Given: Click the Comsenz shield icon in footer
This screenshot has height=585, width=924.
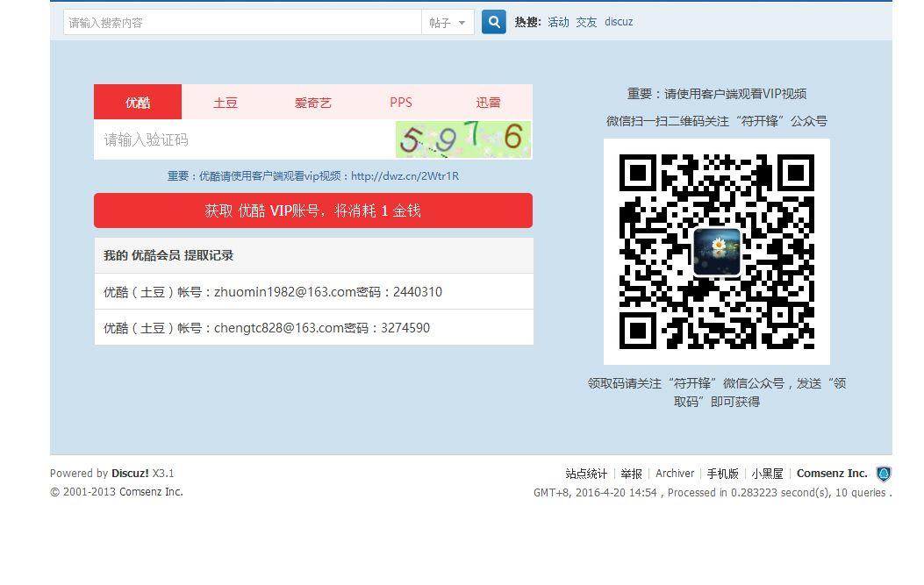Looking at the screenshot, I should 883,474.
